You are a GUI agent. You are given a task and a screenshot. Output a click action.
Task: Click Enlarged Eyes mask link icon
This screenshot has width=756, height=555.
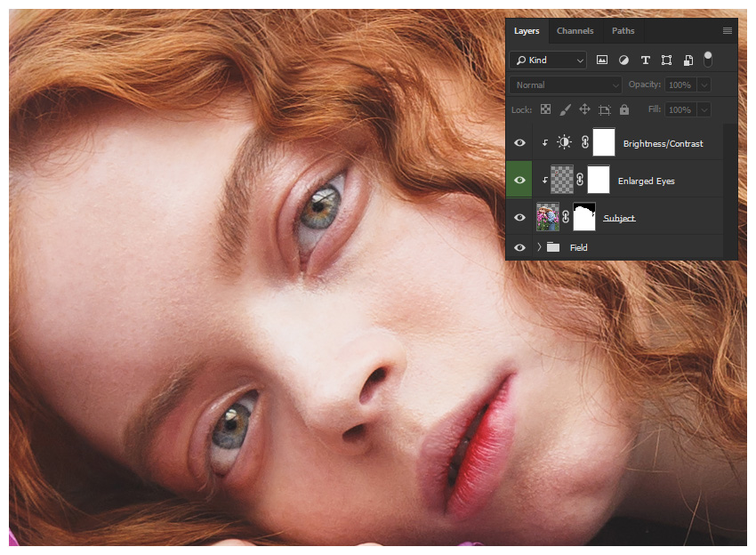580,181
